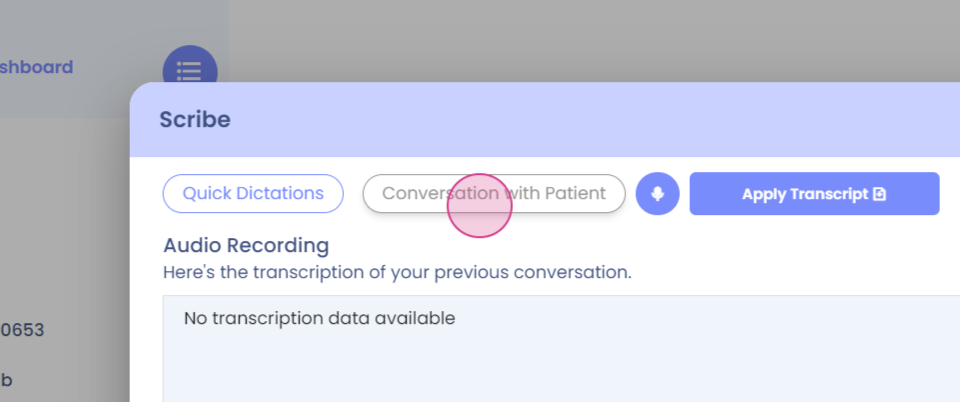Click the letter 'b' in left sidebar
The image size is (960, 402).
pyautogui.click(x=6, y=381)
